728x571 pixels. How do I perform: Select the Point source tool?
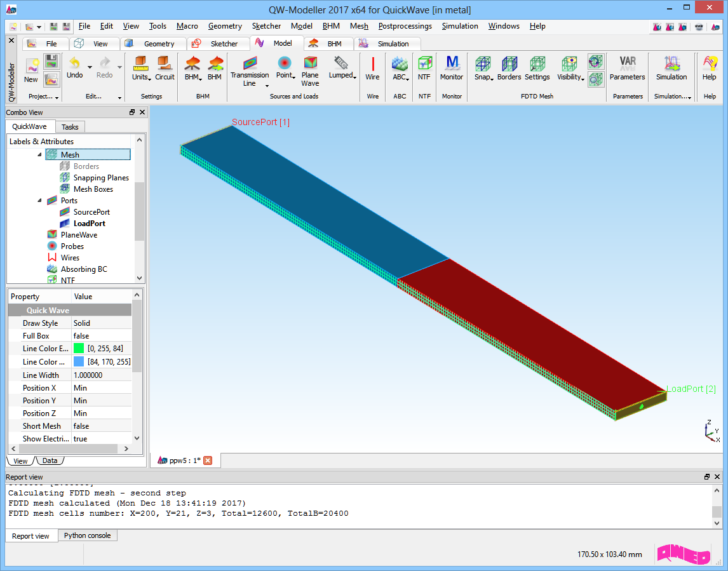[284, 63]
